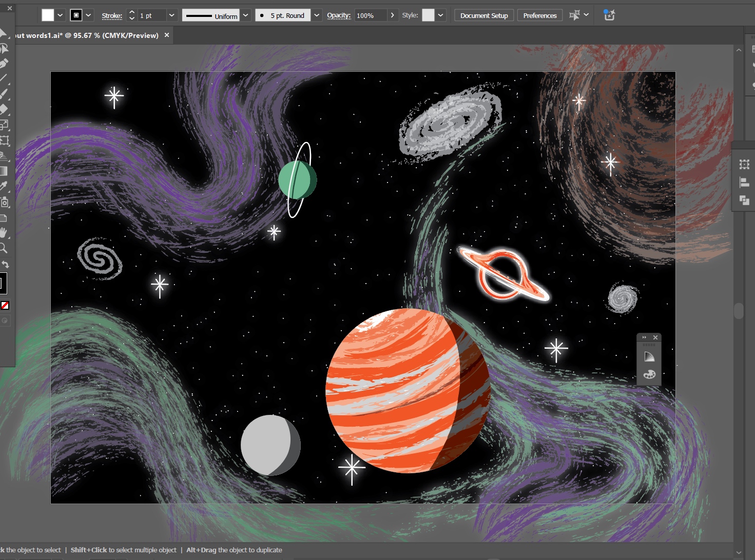Click the words1.ai document tab
755x560 pixels.
tap(87, 35)
